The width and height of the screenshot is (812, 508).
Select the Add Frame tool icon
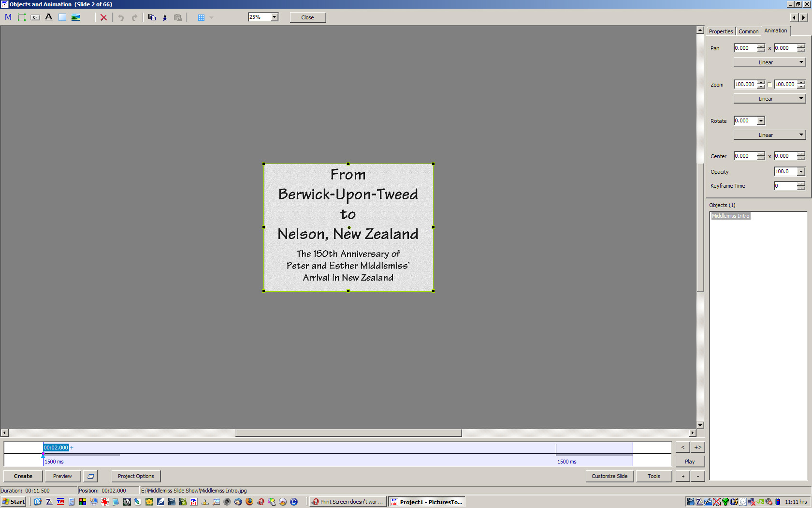(22, 17)
